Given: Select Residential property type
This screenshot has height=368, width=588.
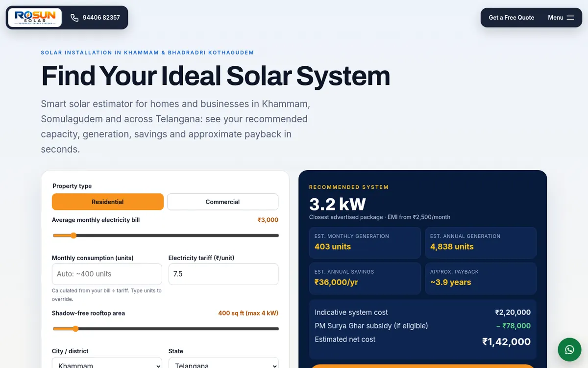Looking at the screenshot, I should click(x=108, y=202).
